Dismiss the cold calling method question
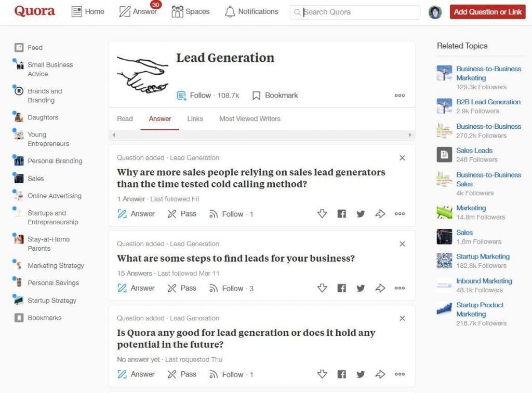Screen dimensions: 532x393 402,158
